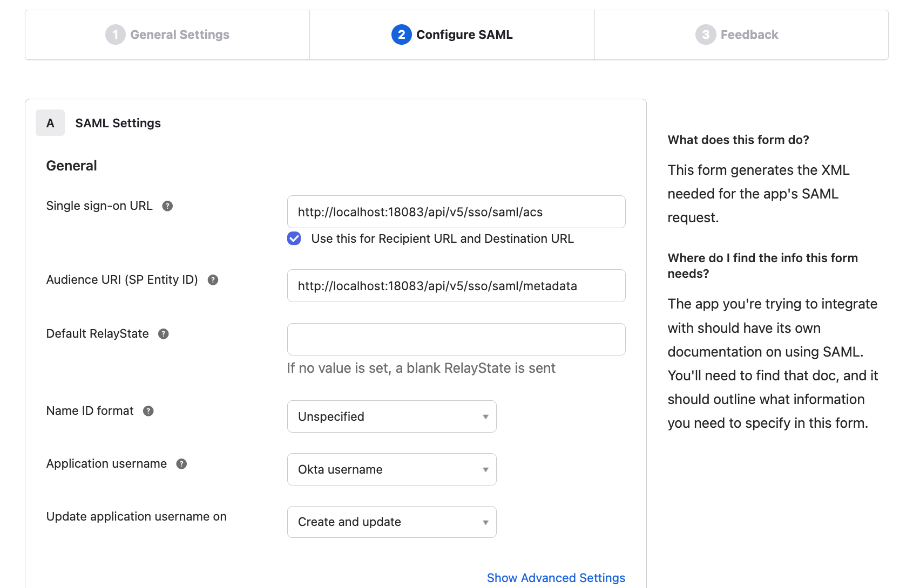Click the step 3 Feedback circle icon
This screenshot has height=588, width=920.
pyautogui.click(x=705, y=35)
